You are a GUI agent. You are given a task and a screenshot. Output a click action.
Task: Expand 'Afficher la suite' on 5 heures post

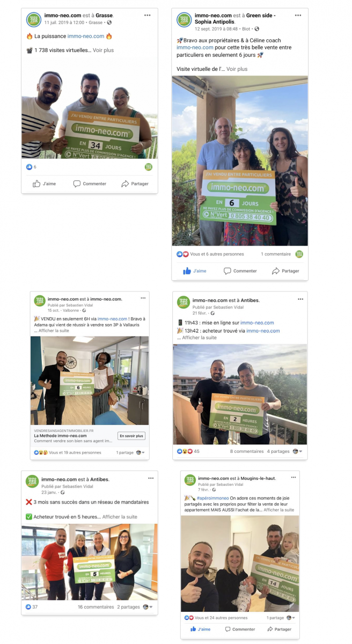pyautogui.click(x=120, y=517)
